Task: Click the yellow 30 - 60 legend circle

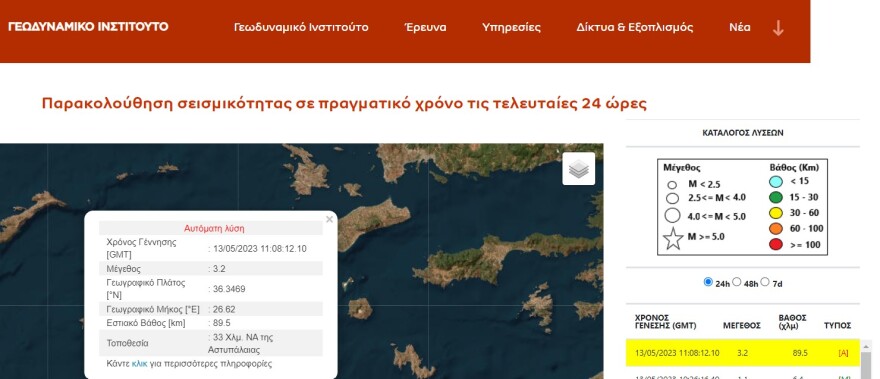Action: 776,213
